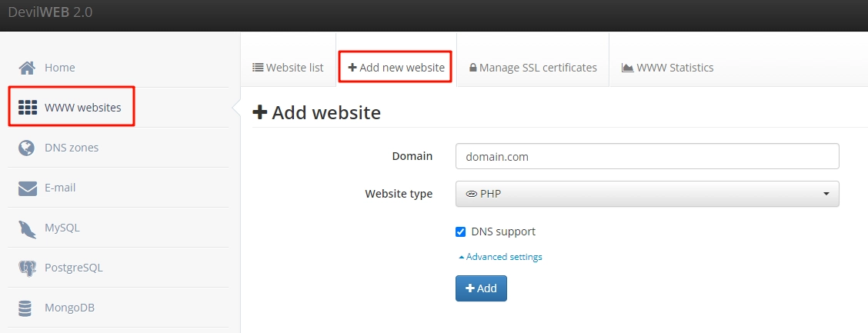Click the chart icon beside WWW Statistics
The height and width of the screenshot is (333, 868).
point(627,68)
